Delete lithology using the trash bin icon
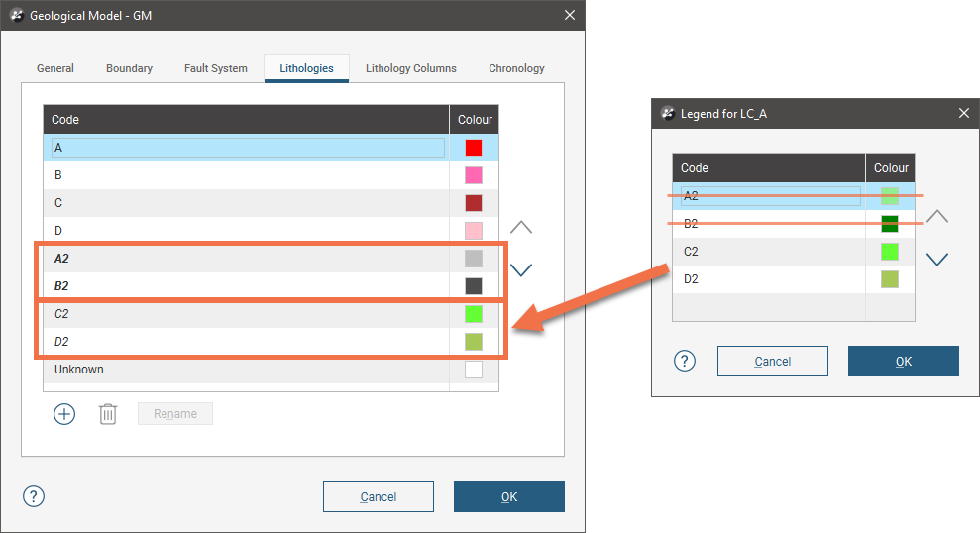 [x=107, y=414]
